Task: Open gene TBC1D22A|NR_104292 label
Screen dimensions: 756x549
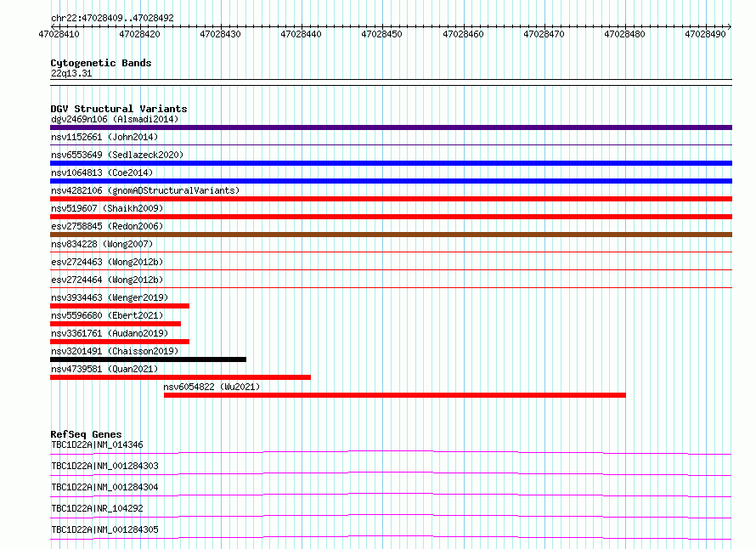Action: tap(97, 508)
